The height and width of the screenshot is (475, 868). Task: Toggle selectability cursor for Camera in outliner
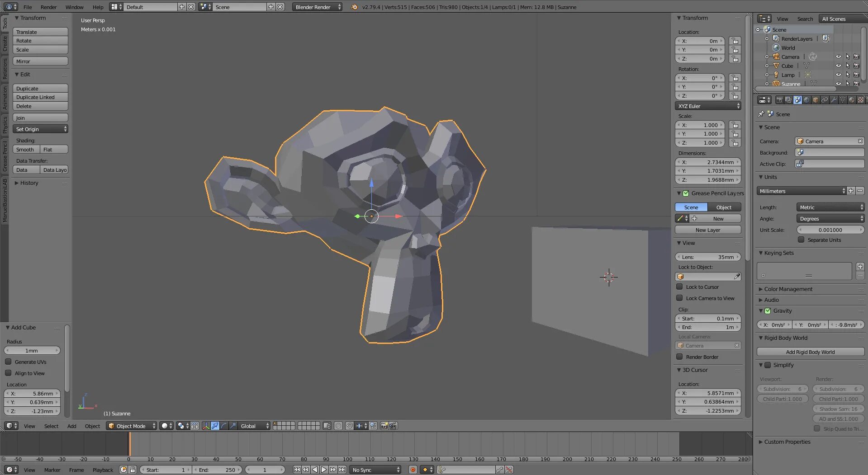[x=847, y=56]
